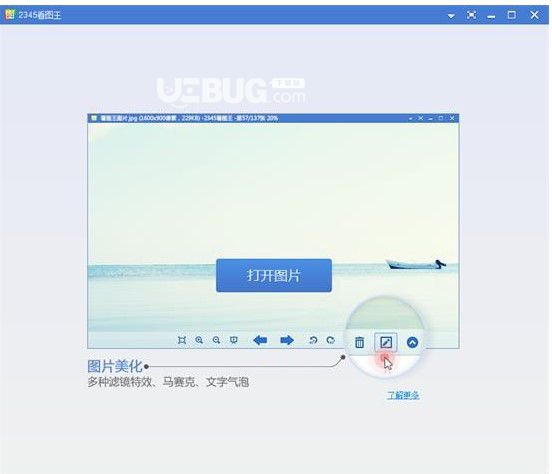Open the 了解更多 link
This screenshot has width=552, height=474.
click(x=403, y=395)
